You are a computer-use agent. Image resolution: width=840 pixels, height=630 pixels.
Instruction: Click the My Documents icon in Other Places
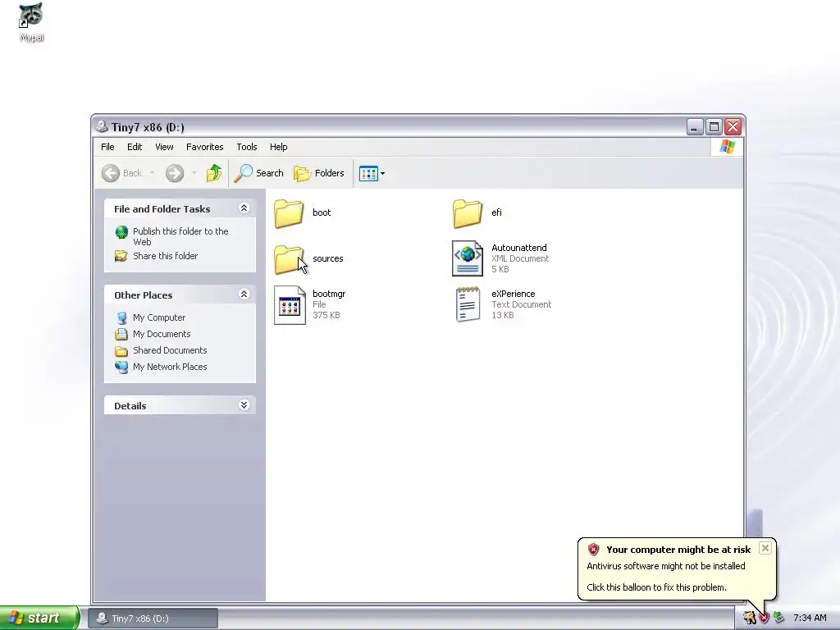121,335
